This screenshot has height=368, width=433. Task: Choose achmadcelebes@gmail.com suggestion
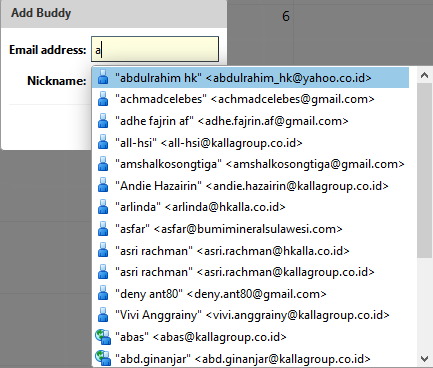pyautogui.click(x=250, y=99)
